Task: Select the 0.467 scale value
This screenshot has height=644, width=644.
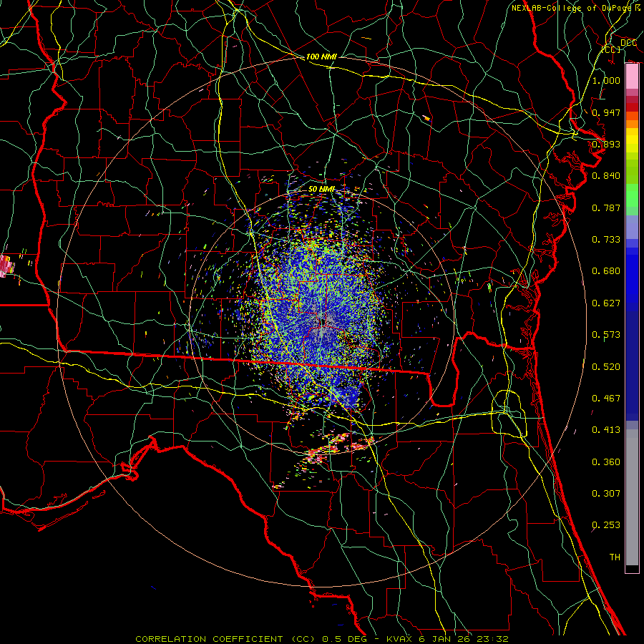Action: [x=606, y=399]
